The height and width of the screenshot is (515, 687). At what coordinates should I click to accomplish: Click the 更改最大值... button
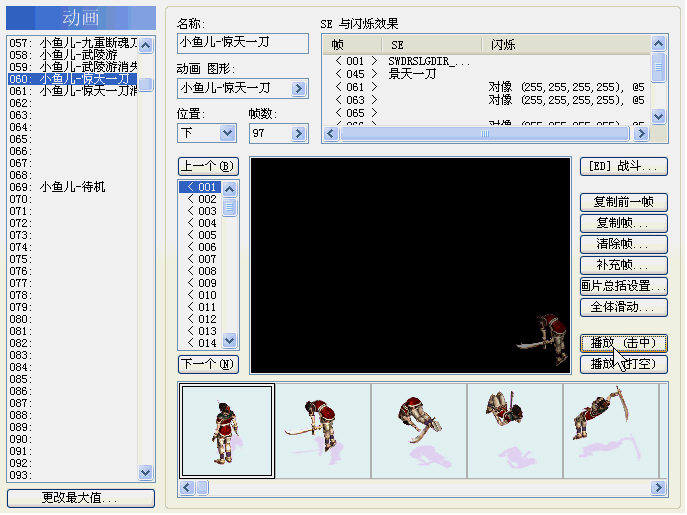(81, 498)
